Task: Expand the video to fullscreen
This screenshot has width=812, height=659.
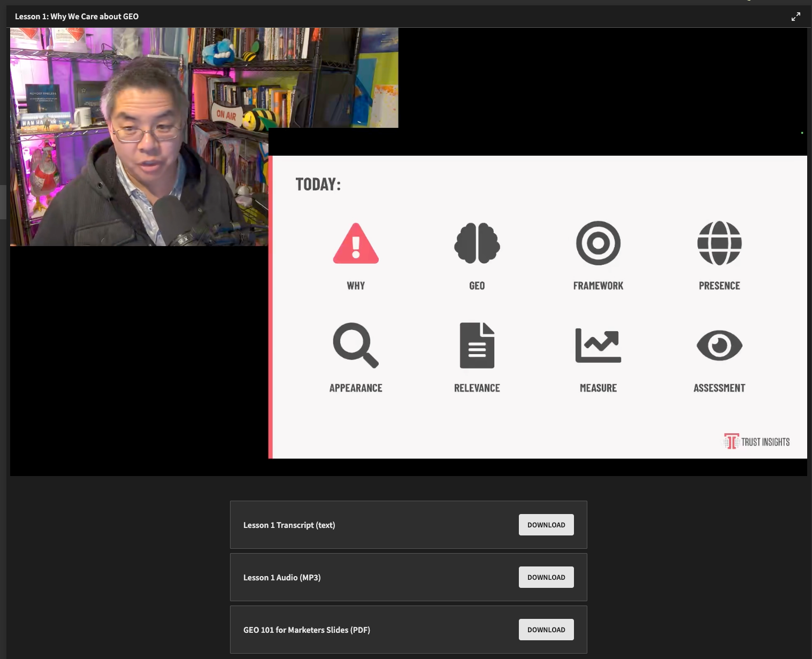Action: [796, 17]
